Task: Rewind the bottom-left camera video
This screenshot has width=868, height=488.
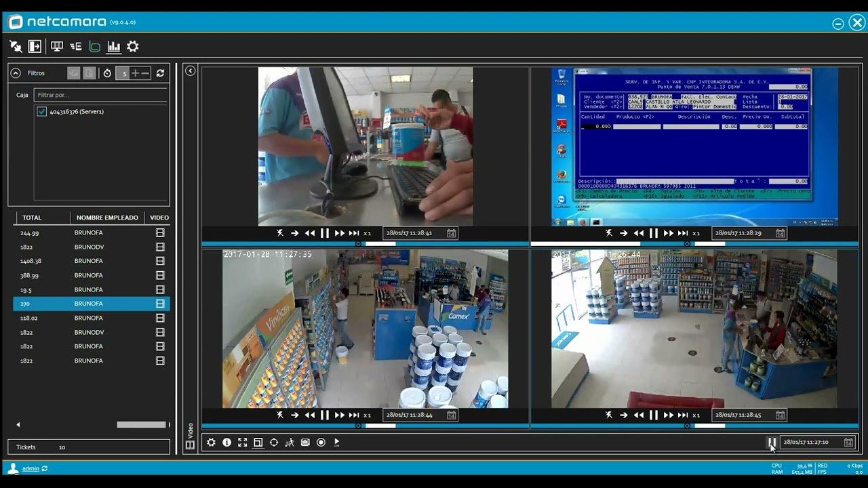Action: [310, 415]
